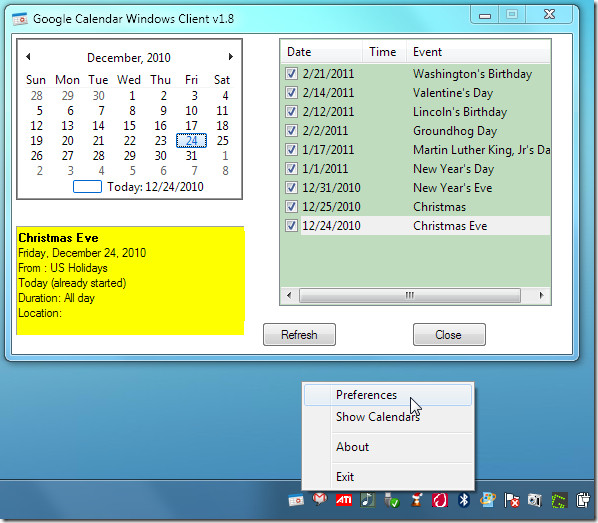Click the Close button below event list

449,335
